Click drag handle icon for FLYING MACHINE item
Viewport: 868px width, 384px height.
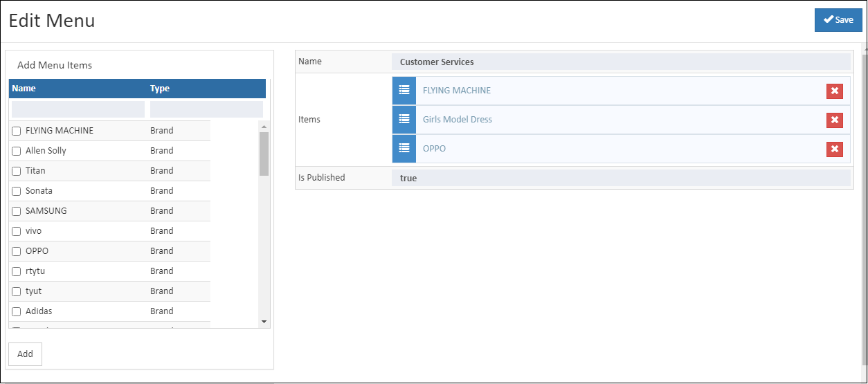404,91
